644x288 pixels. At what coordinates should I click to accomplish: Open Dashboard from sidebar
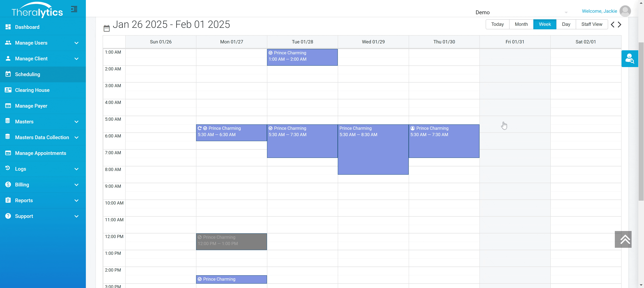point(27,27)
